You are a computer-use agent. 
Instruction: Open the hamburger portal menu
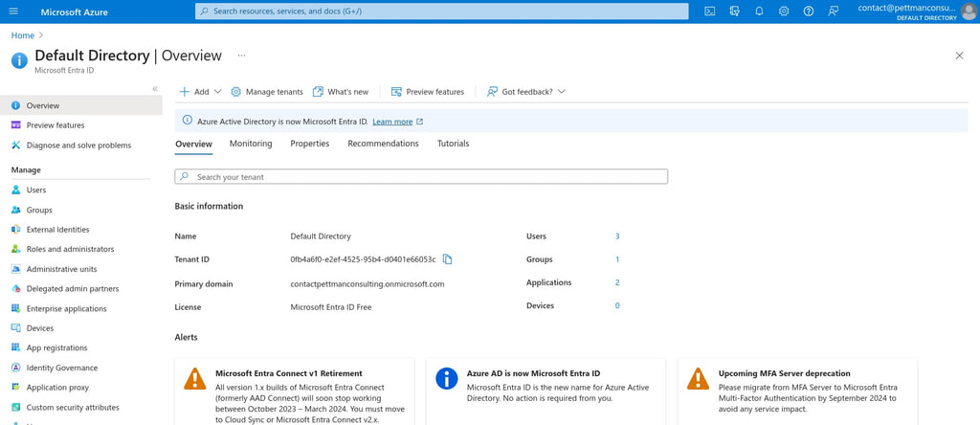point(13,11)
